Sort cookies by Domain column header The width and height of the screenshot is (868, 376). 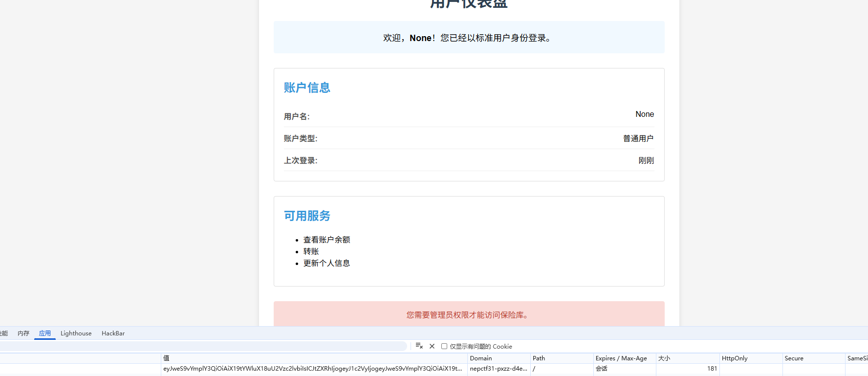point(499,358)
